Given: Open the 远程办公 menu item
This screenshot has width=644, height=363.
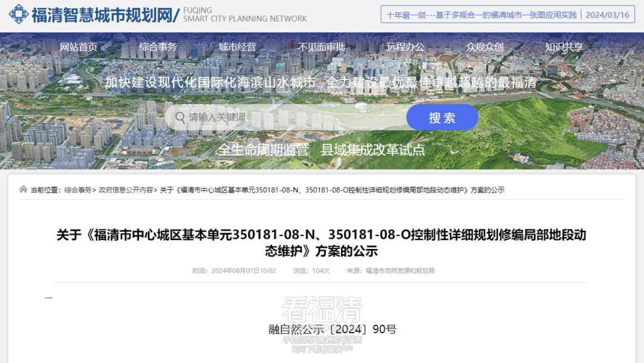Looking at the screenshot, I should [x=405, y=47].
